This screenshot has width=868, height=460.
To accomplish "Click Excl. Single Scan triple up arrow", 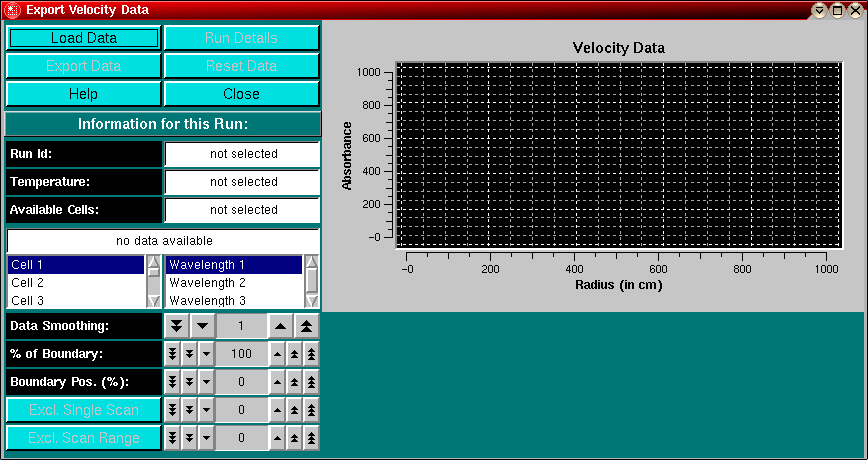I will (311, 410).
